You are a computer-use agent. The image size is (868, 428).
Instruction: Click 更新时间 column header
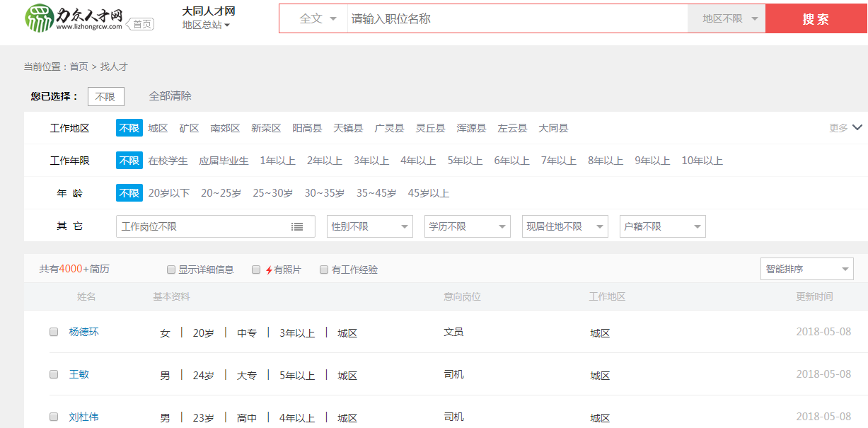[814, 296]
